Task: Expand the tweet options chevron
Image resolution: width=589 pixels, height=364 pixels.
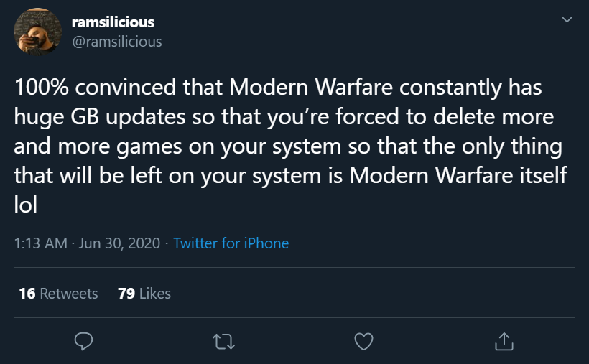Action: pyautogui.click(x=567, y=20)
